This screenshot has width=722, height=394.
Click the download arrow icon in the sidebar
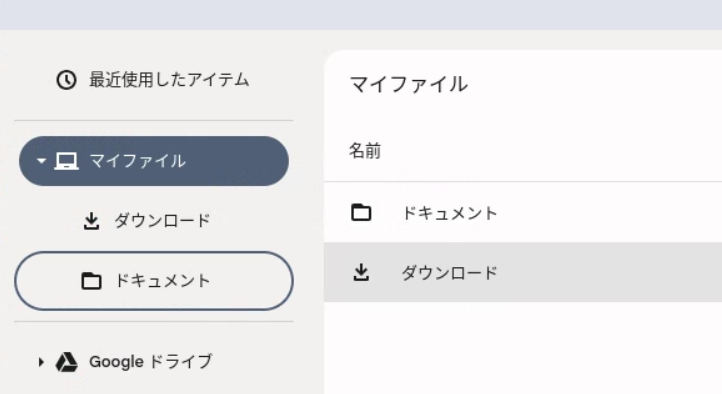[91, 221]
